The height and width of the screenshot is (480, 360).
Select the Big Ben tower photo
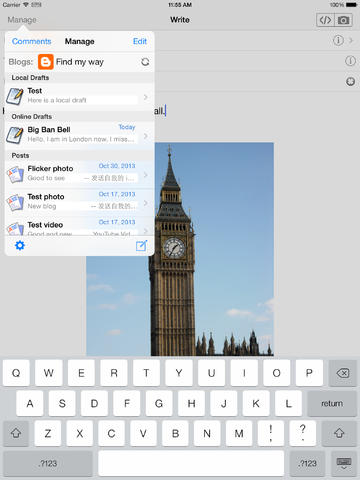(180, 249)
